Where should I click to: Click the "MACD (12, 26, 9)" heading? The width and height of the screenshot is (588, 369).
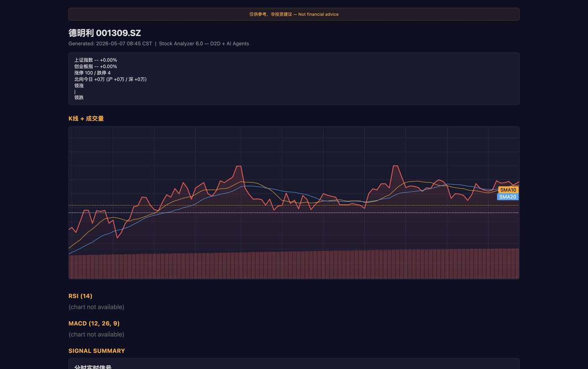[94, 323]
